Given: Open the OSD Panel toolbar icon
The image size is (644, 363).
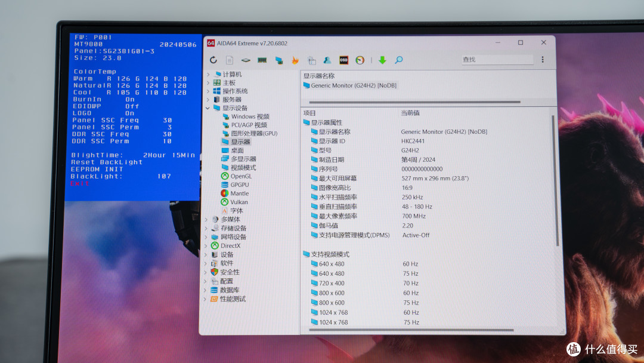Looking at the screenshot, I should [x=344, y=60].
